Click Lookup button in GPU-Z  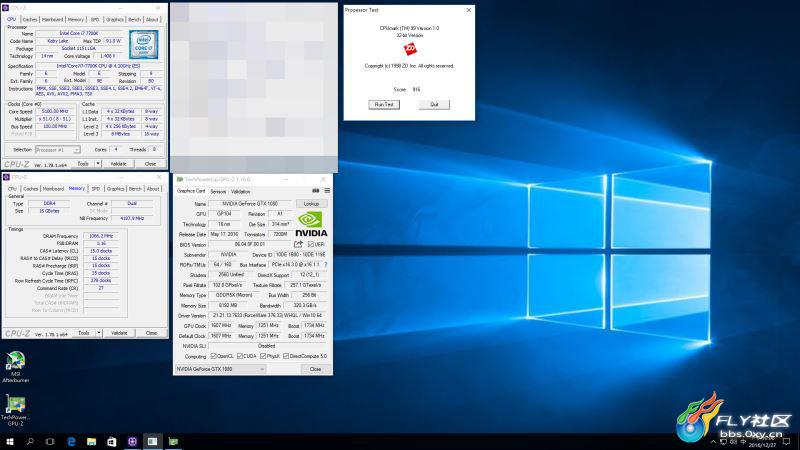coord(311,204)
